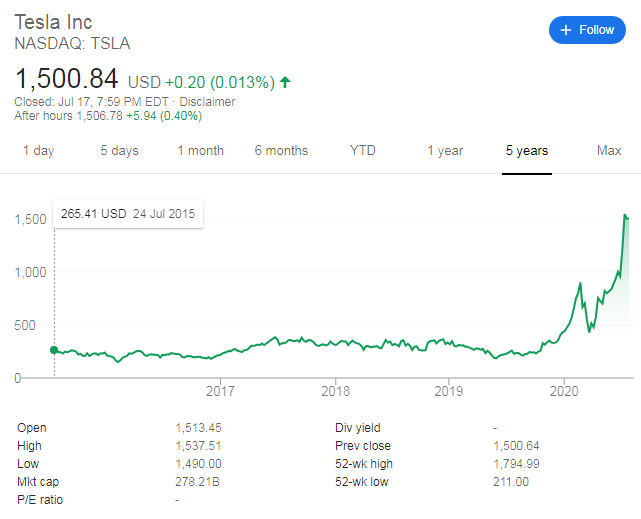Click the green data point on chart

click(x=54, y=350)
